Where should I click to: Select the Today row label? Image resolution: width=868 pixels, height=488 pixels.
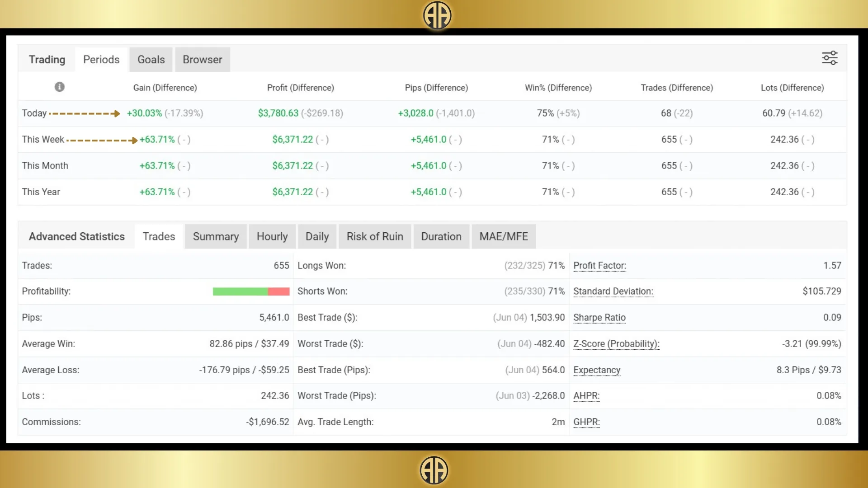click(34, 113)
